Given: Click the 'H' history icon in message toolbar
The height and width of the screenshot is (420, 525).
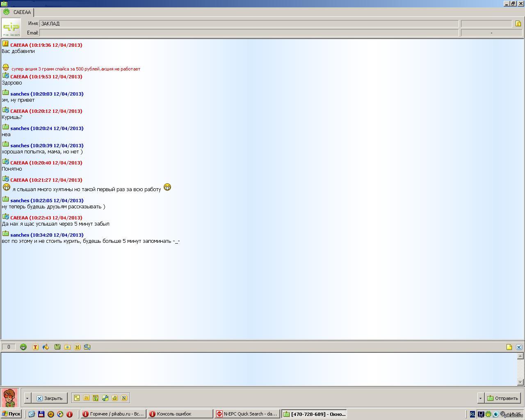Looking at the screenshot, I should click(x=77, y=347).
